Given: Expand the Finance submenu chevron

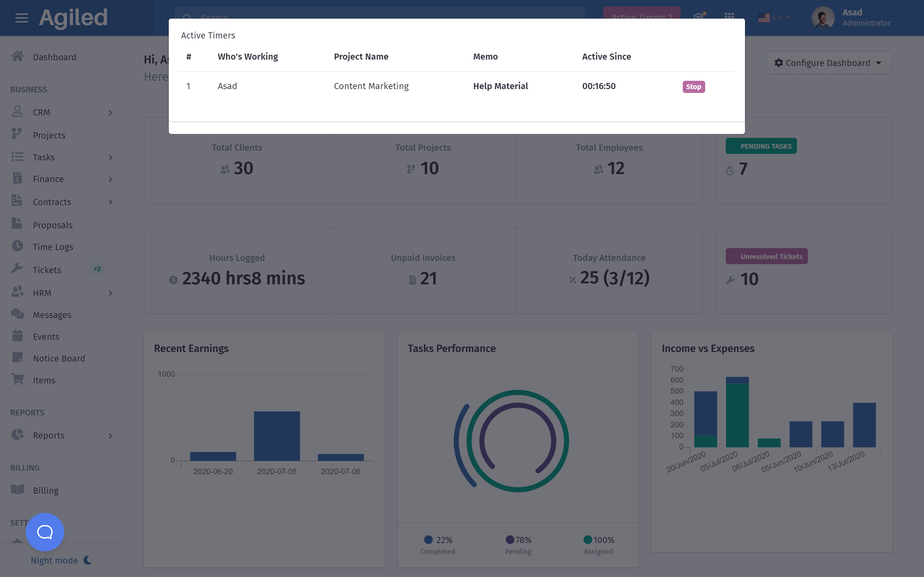Looking at the screenshot, I should tap(110, 180).
